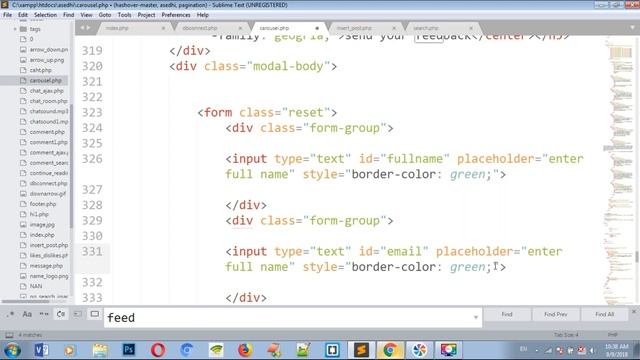Open Google Chrome from the taskbar
This screenshot has width=640, height=360.
[390, 350]
